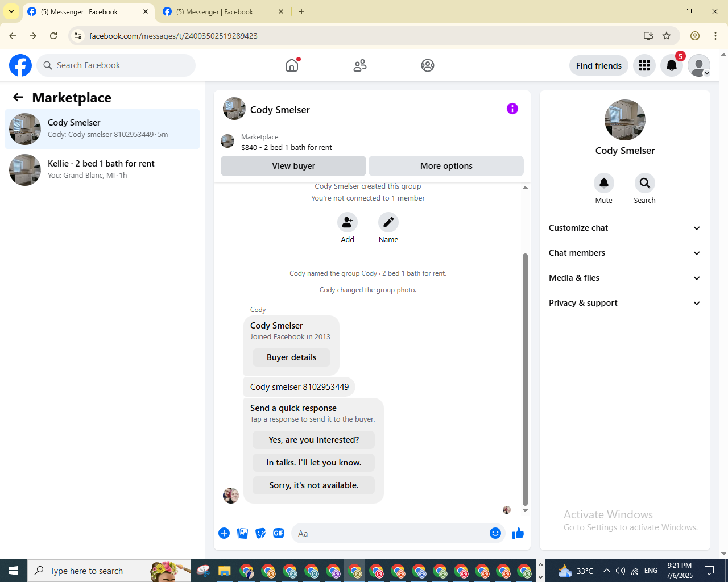Click the Find friends button
Viewport: 728px width, 582px height.
pos(599,65)
